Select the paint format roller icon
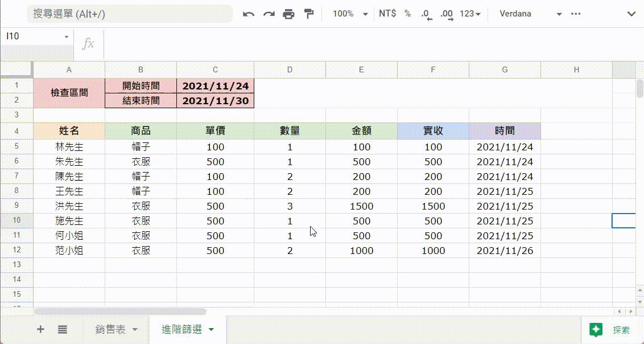 (309, 14)
